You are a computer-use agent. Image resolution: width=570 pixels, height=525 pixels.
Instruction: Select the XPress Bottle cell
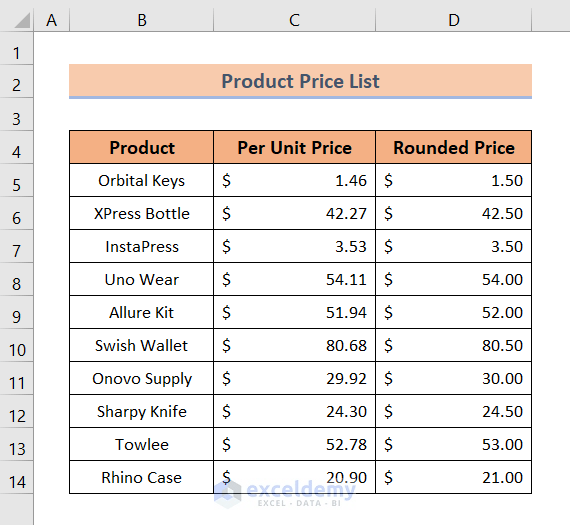141,213
